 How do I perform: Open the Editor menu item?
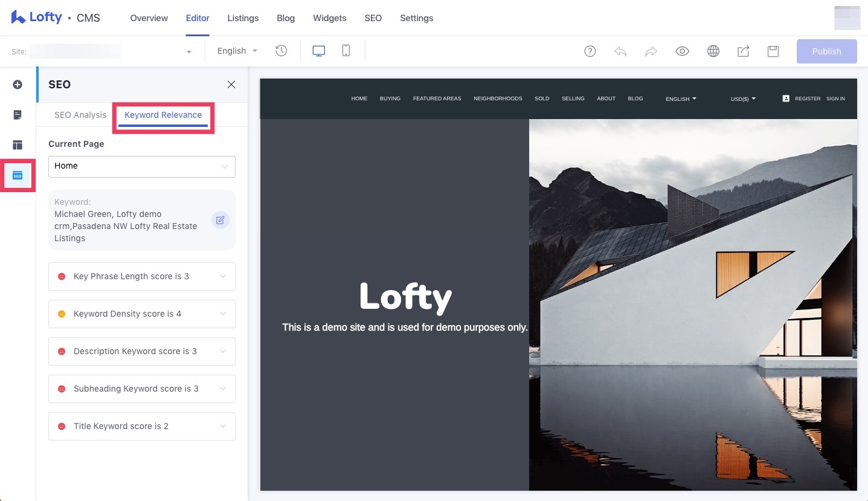pyautogui.click(x=198, y=18)
